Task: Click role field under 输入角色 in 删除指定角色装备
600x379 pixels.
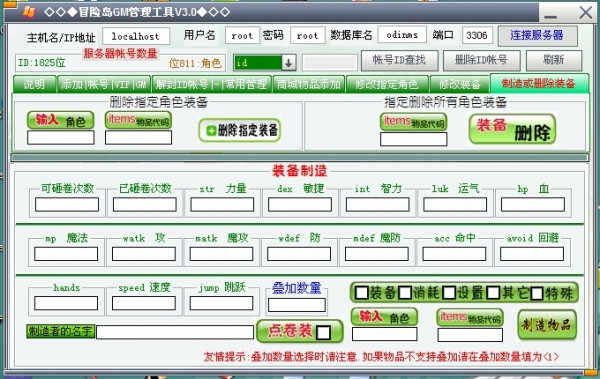Action: [x=60, y=137]
